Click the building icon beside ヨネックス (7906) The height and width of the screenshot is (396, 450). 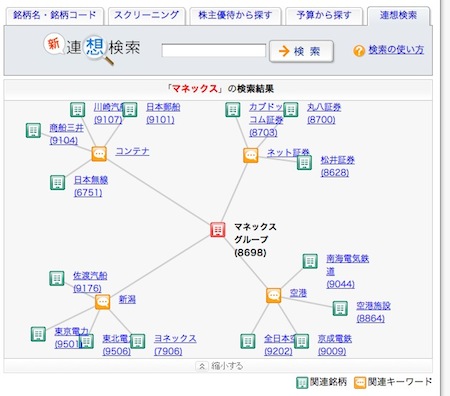click(137, 341)
